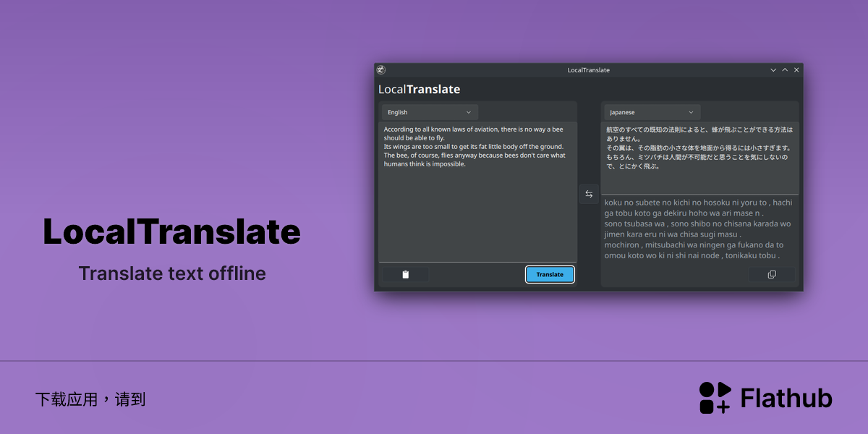The image size is (868, 434).
Task: Close the LocalTranslate window
Action: pos(796,70)
